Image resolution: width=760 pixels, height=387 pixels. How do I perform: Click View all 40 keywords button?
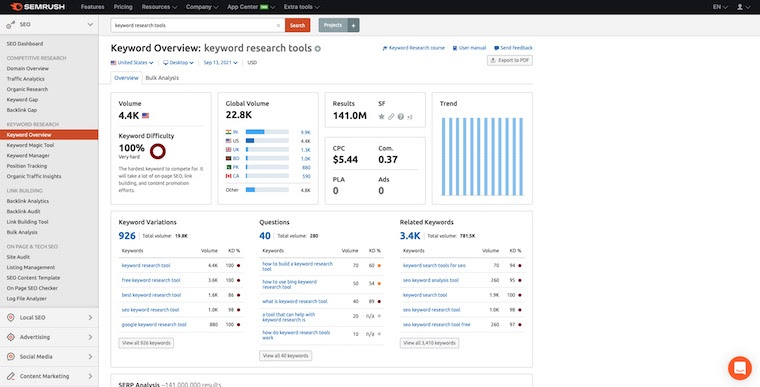coord(285,355)
